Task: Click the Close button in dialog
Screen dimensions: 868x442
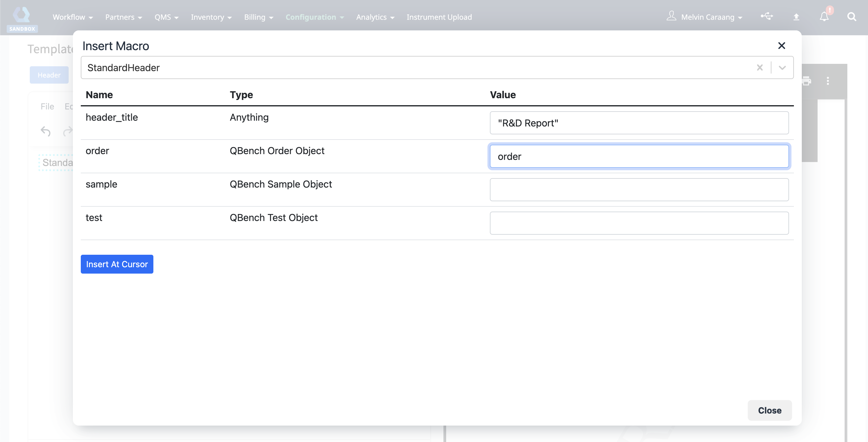Action: click(x=769, y=410)
